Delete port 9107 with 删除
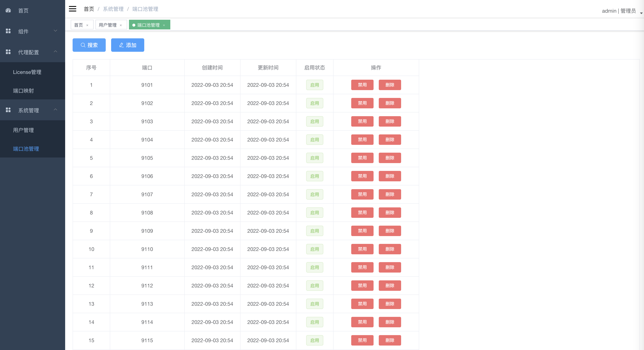The width and height of the screenshot is (644, 350). [x=390, y=194]
